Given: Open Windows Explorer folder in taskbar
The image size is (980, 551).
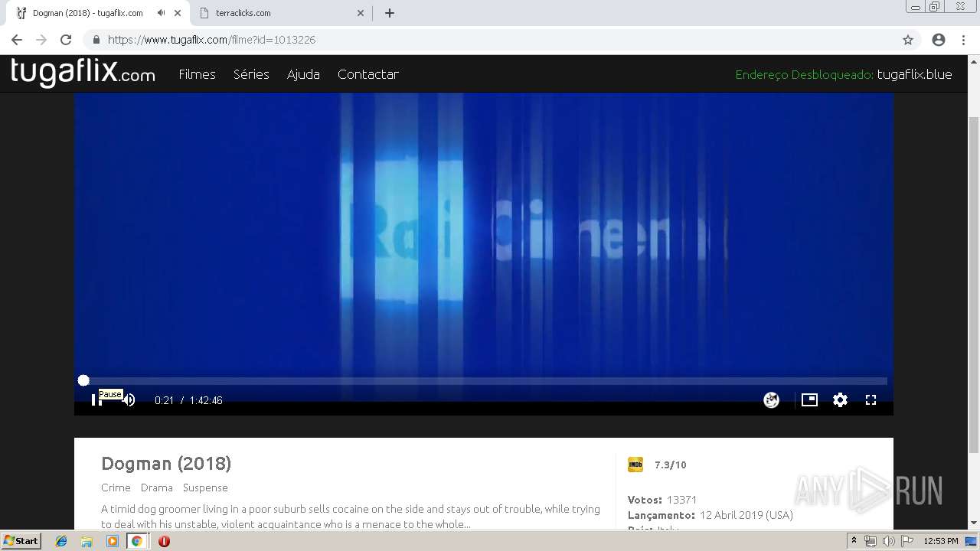Looking at the screenshot, I should 87,541.
